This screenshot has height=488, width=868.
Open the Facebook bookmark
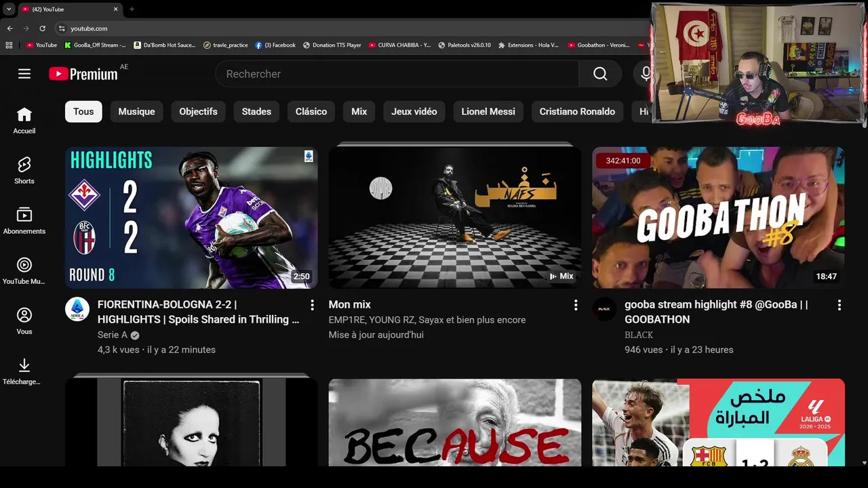click(x=275, y=45)
